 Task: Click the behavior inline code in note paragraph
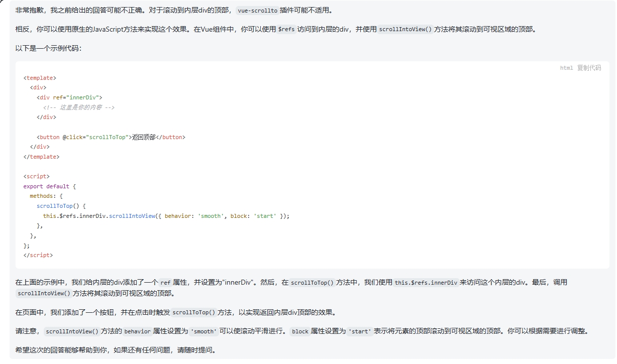[137, 331]
